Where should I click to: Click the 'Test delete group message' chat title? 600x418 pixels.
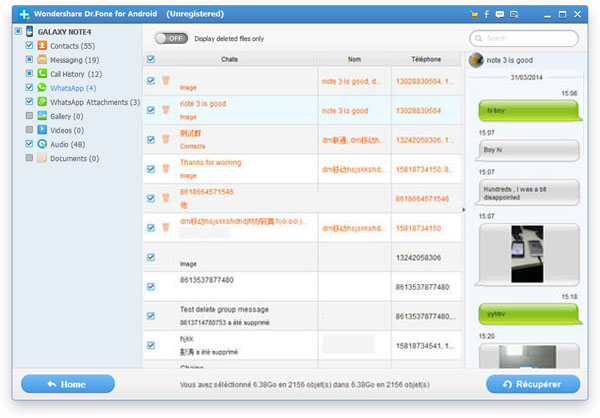pyautogui.click(x=224, y=309)
